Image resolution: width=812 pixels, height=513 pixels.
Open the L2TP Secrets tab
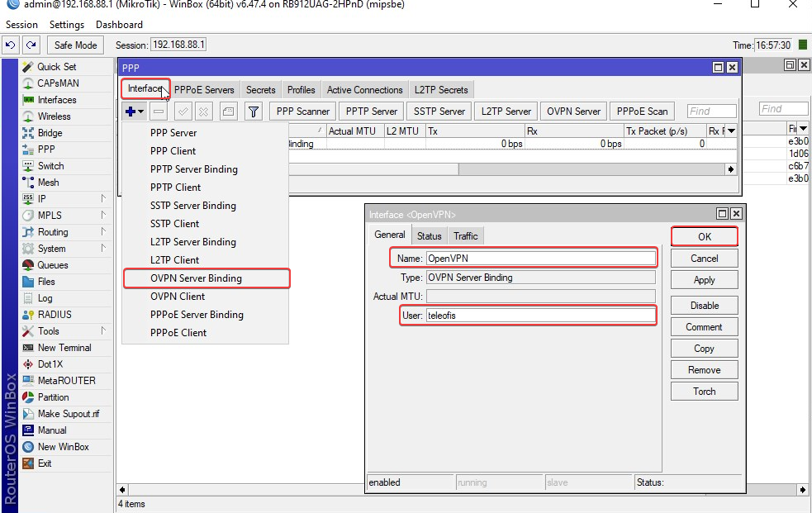[x=441, y=89]
